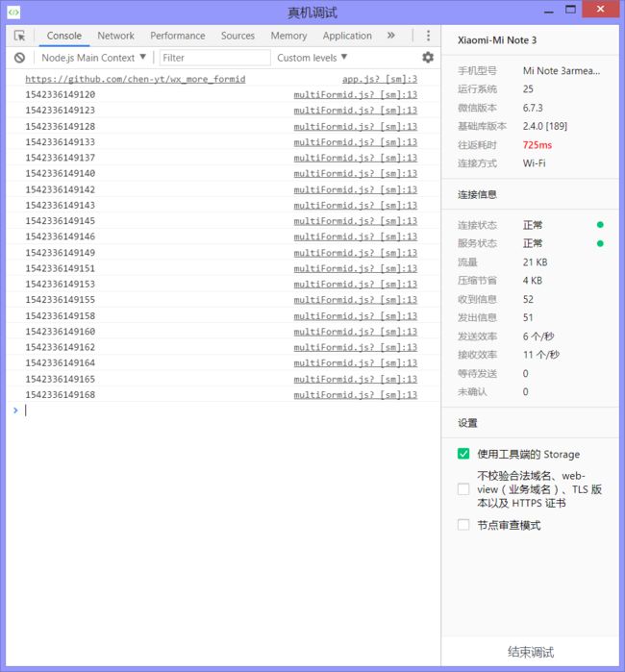Viewport: 625px width, 672px height.
Task: Open console settings gear icon
Action: pyautogui.click(x=428, y=58)
